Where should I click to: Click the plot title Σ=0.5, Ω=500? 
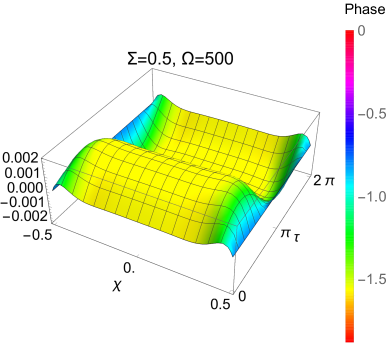click(x=180, y=60)
